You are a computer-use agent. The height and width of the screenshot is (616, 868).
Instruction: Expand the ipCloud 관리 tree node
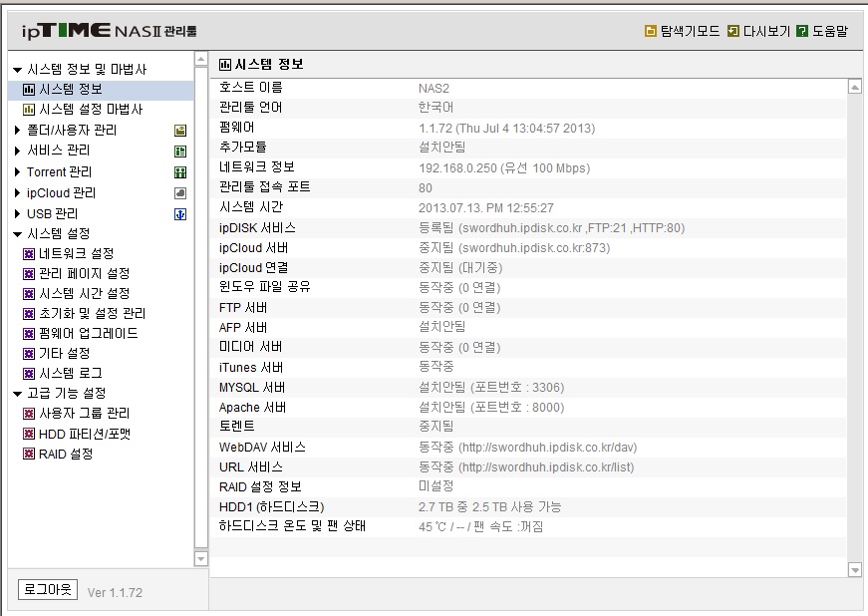coord(17,192)
